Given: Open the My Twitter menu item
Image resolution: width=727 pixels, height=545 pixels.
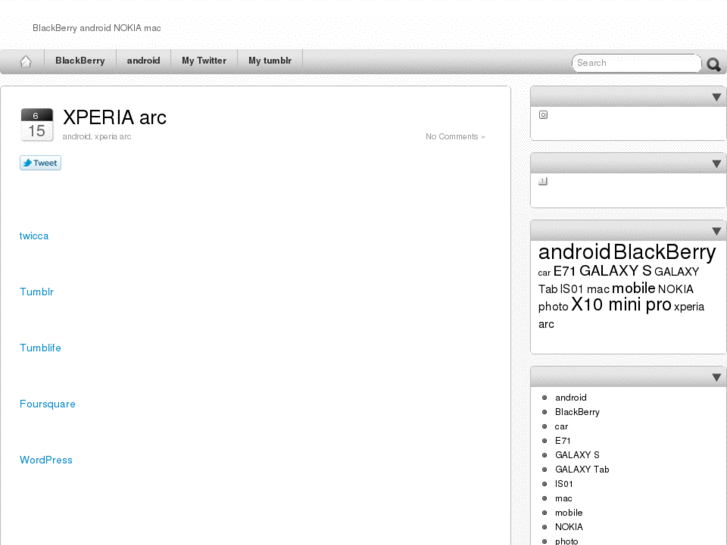Looking at the screenshot, I should [x=204, y=61].
